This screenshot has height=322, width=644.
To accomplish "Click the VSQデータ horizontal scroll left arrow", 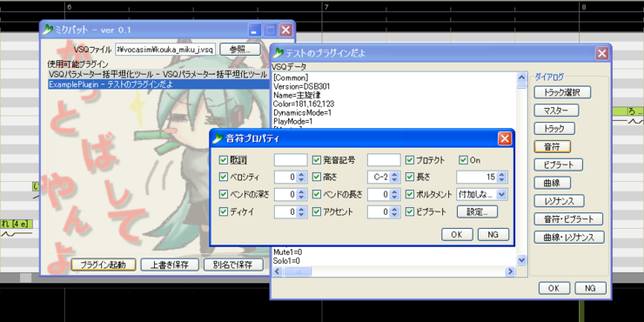I will point(277,271).
